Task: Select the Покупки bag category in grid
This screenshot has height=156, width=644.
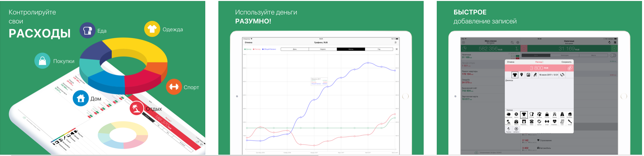Action: [547, 115]
